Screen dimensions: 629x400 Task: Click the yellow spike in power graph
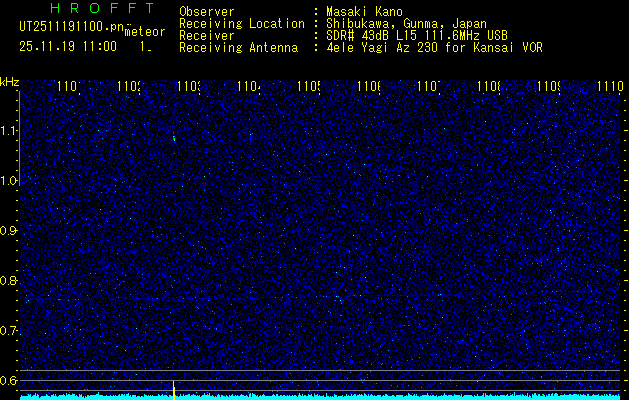click(x=174, y=388)
